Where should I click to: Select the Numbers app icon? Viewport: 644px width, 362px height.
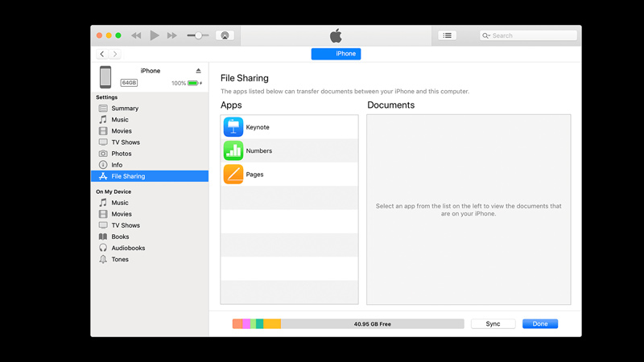tap(233, 150)
